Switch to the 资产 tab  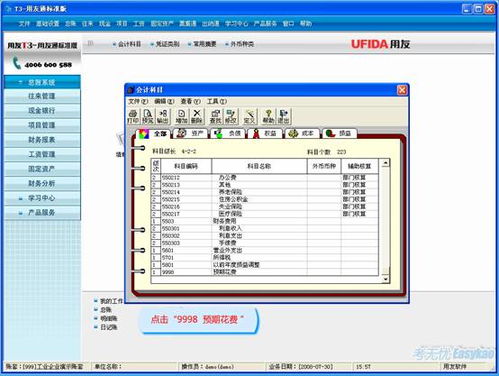191,134
